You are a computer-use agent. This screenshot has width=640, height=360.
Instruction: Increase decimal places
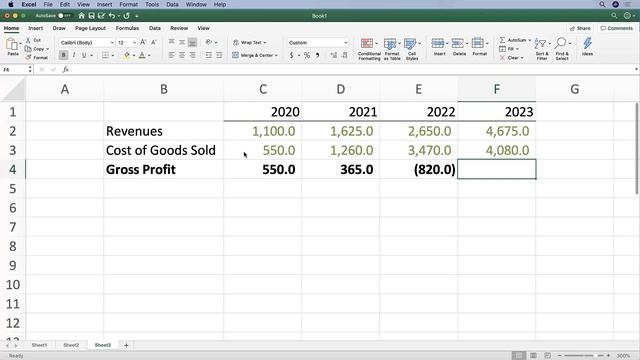[334, 55]
